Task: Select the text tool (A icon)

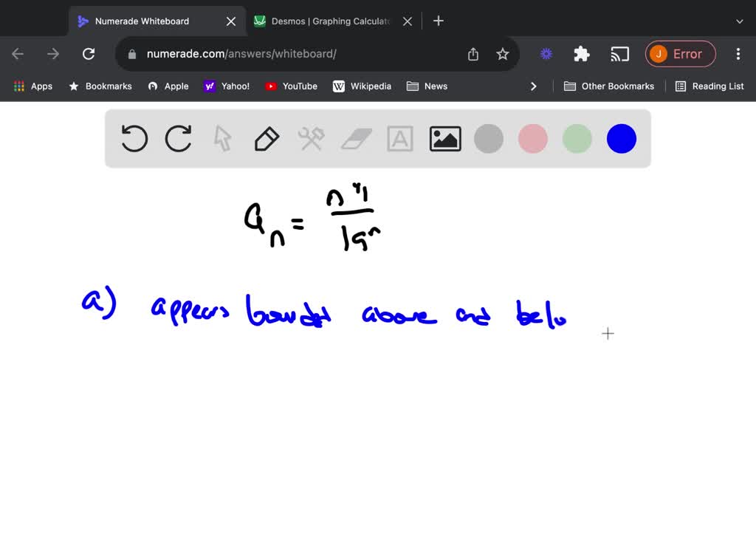Action: coord(399,138)
